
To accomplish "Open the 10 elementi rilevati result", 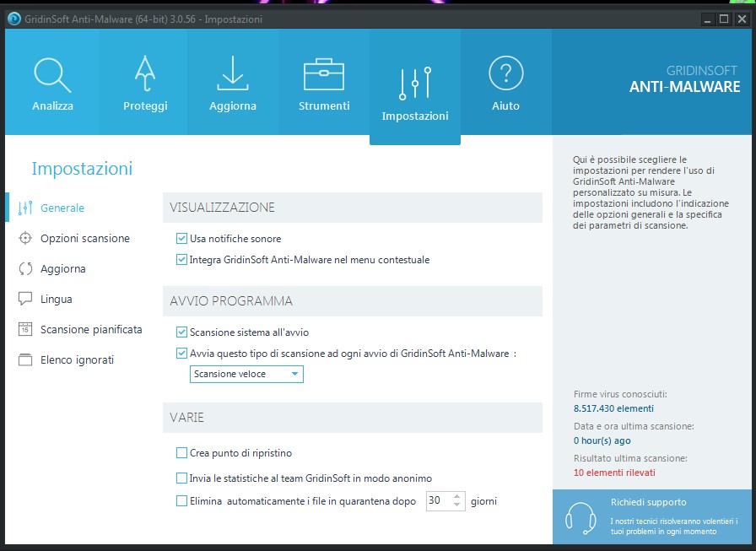I will (614, 473).
